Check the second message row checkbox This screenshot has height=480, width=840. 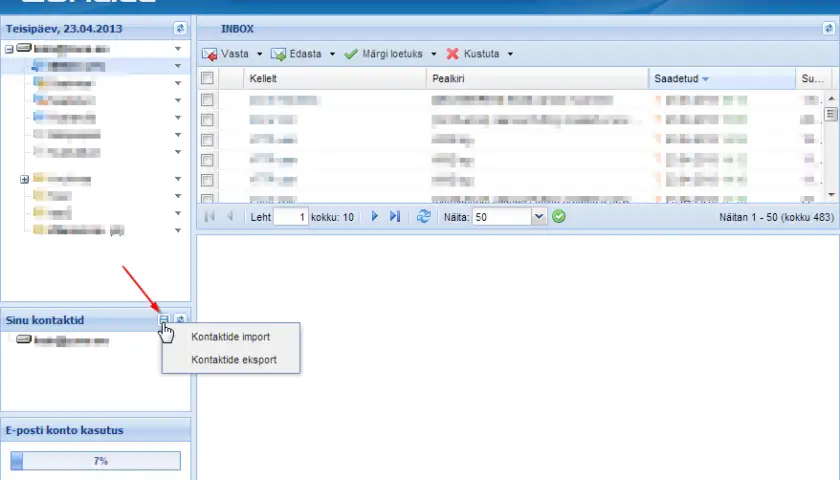pos(207,120)
